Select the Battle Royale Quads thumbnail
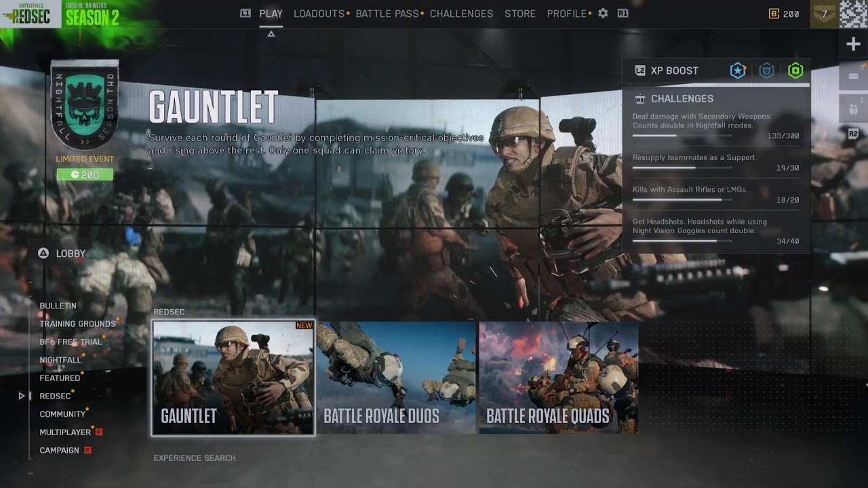Viewport: 868px width, 488px height. coord(558,378)
